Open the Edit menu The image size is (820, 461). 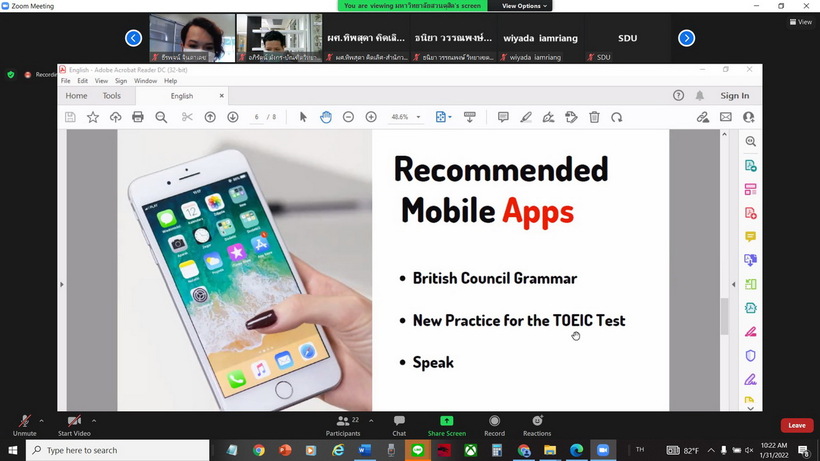tap(83, 81)
